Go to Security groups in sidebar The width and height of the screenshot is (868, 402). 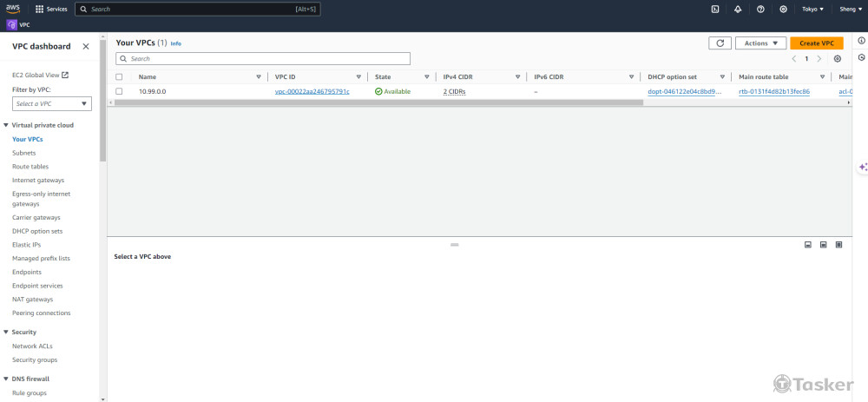coord(35,359)
